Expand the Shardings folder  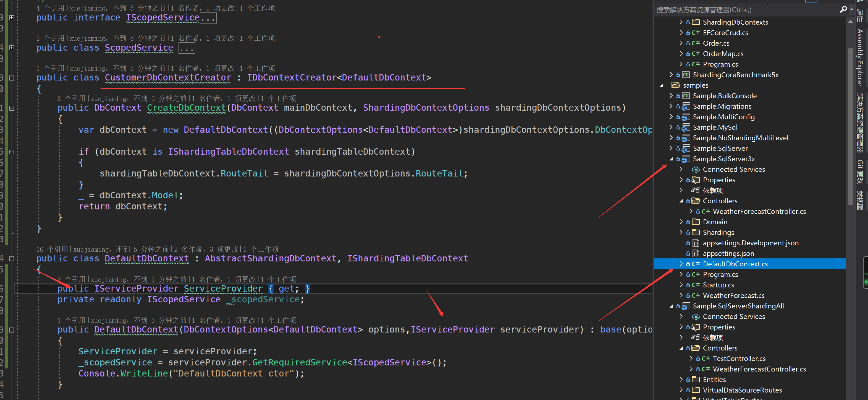(681, 232)
